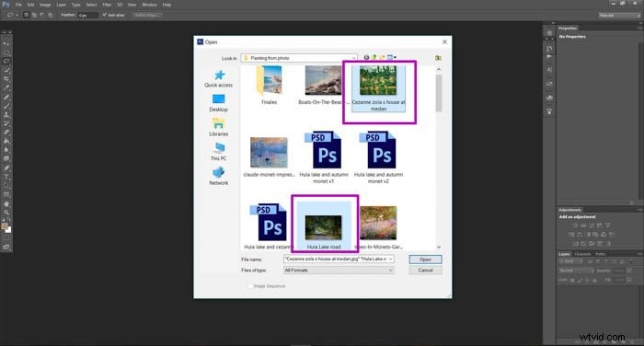The width and height of the screenshot is (644, 346).
Task: Click the Cancel button
Action: (x=425, y=270)
